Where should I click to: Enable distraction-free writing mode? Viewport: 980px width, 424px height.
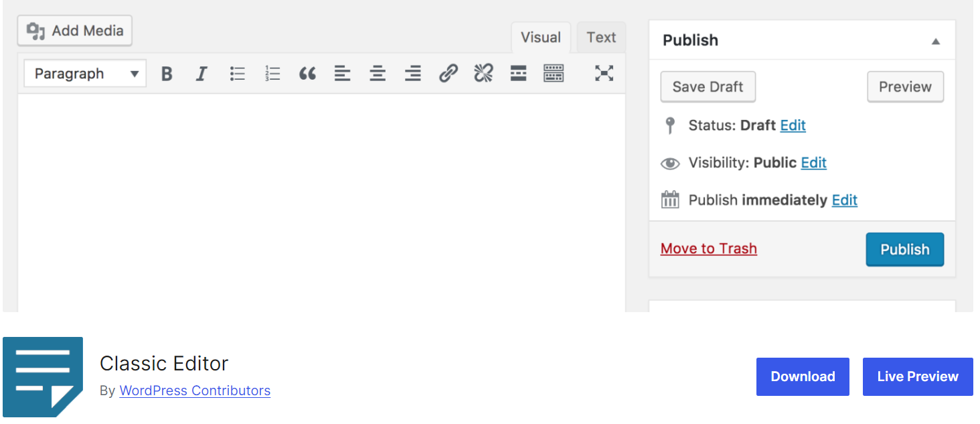coord(604,74)
